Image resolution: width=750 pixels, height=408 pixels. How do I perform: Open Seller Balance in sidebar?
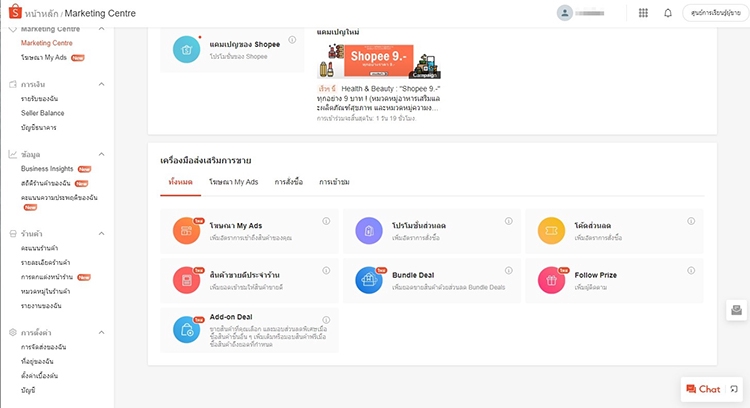(x=43, y=113)
